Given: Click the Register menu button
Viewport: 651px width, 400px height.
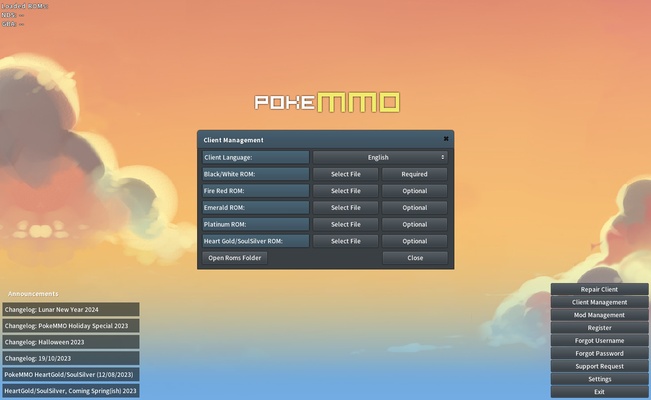Looking at the screenshot, I should [599, 328].
